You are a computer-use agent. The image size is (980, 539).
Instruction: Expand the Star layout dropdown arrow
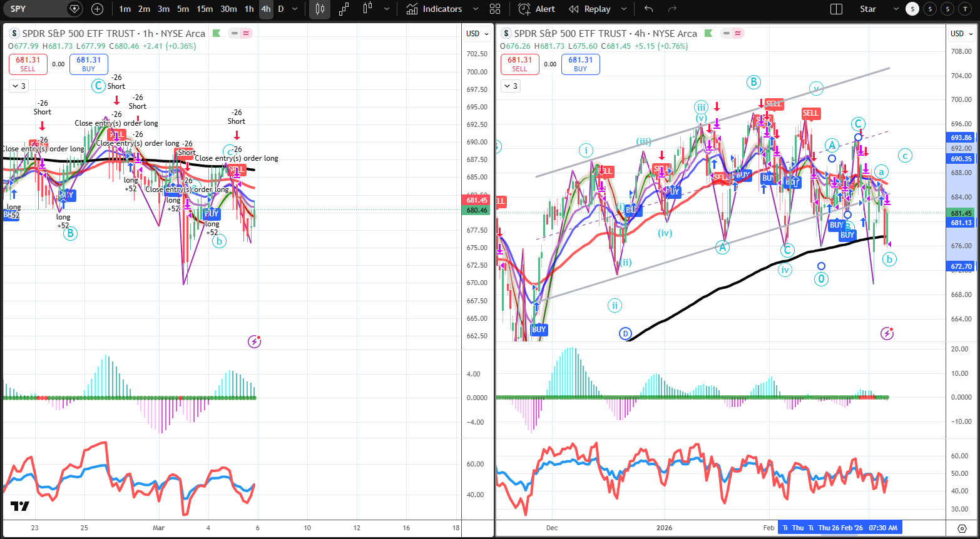coord(896,9)
